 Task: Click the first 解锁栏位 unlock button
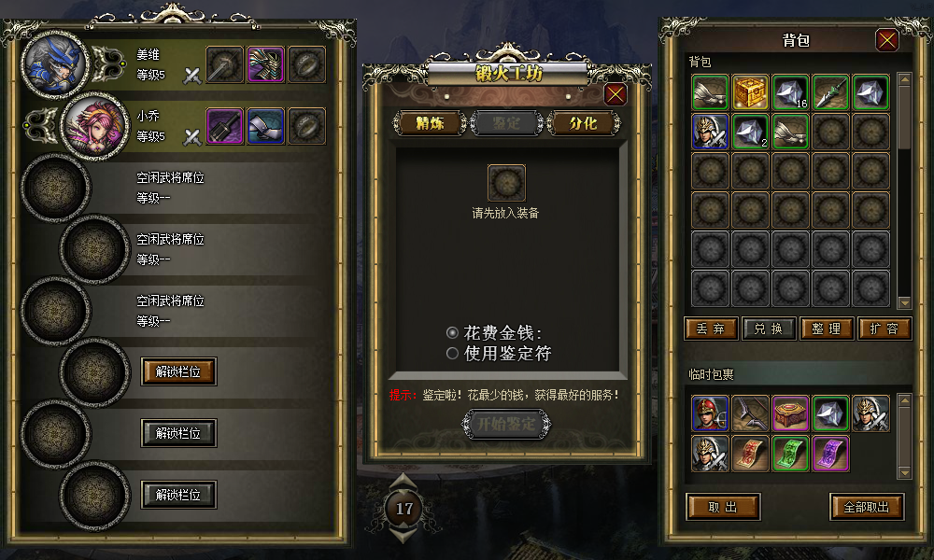tap(178, 371)
